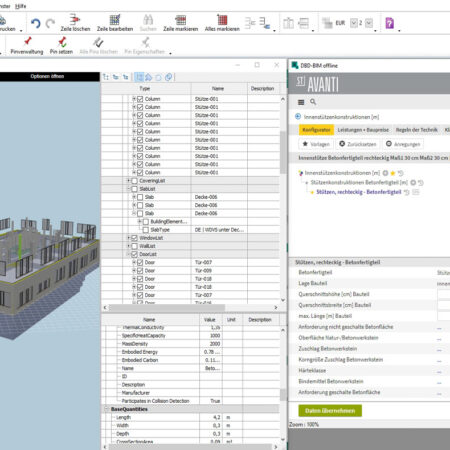Click the Zurücksetzen button
The image size is (450, 450).
coord(358,144)
